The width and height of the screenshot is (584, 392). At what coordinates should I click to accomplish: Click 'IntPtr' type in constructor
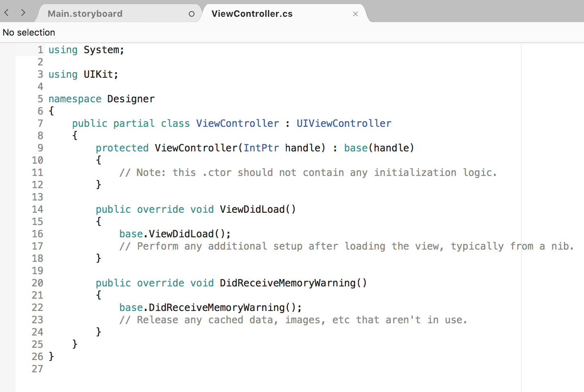(x=261, y=148)
